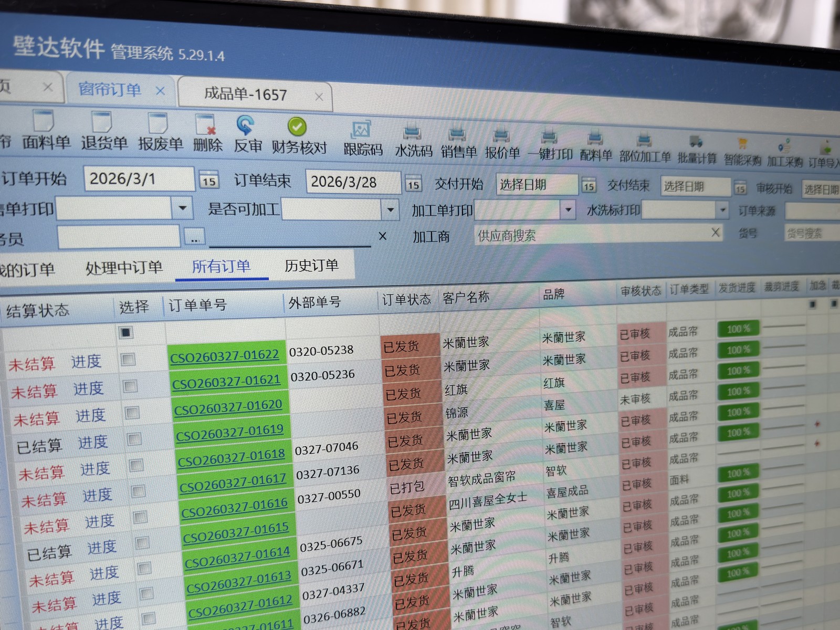This screenshot has width=840, height=630.
Task: Click the 智能采购 cart icon
Action: tap(742, 142)
